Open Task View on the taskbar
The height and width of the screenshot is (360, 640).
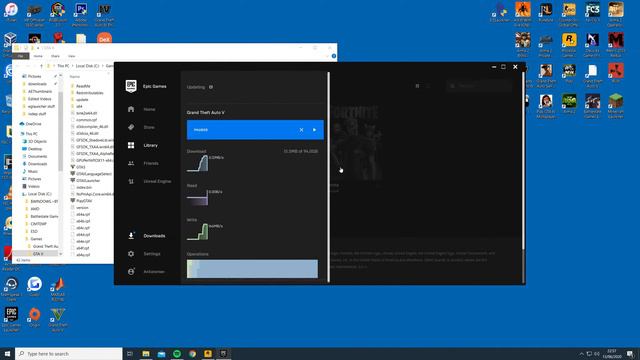click(x=130, y=353)
